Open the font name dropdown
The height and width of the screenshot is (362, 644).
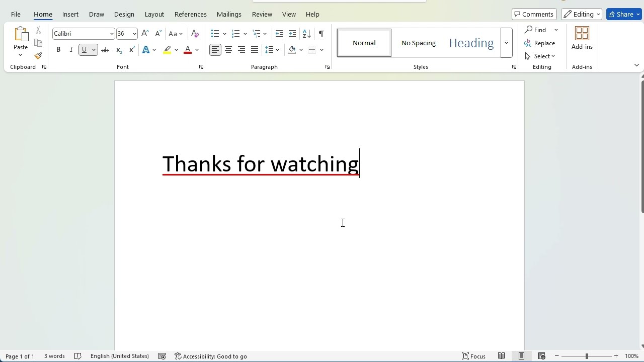[x=112, y=34]
